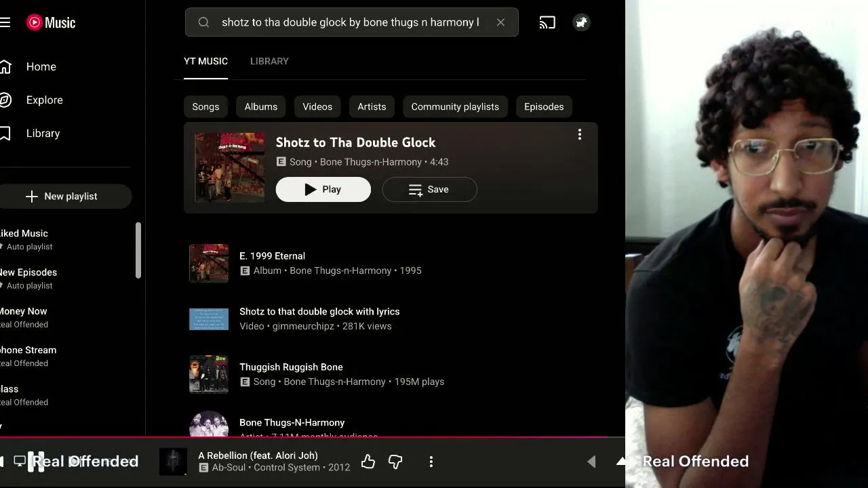Viewport: 868px width, 488px height.
Task: Dislike the currently playing song
Action: (395, 462)
